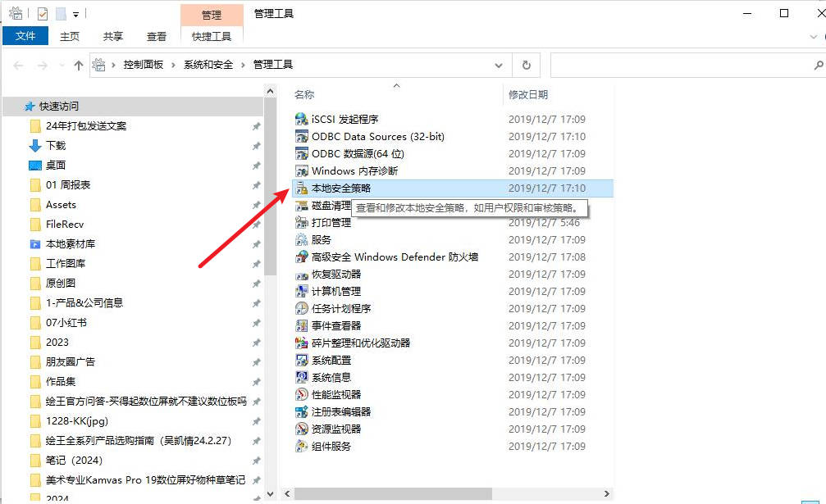Expand the address bar history dropdown

pyautogui.click(x=499, y=66)
